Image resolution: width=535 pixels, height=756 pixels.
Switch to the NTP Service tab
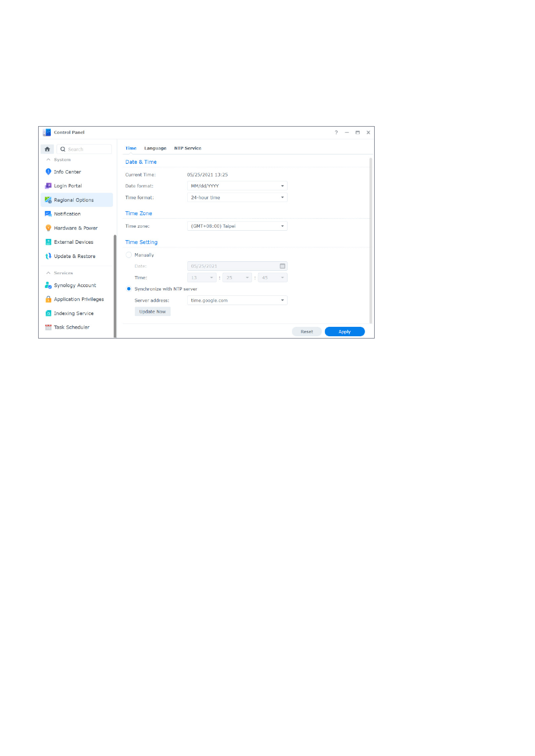click(187, 148)
